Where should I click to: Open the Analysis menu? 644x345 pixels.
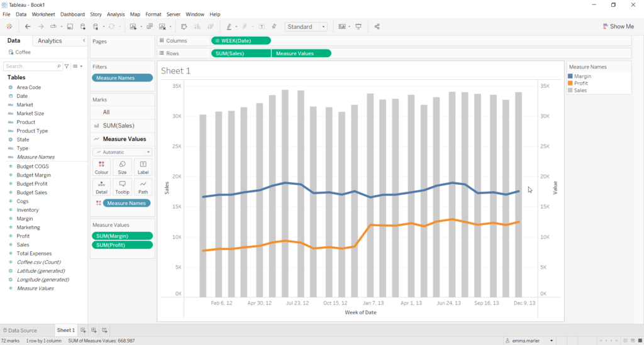(116, 14)
